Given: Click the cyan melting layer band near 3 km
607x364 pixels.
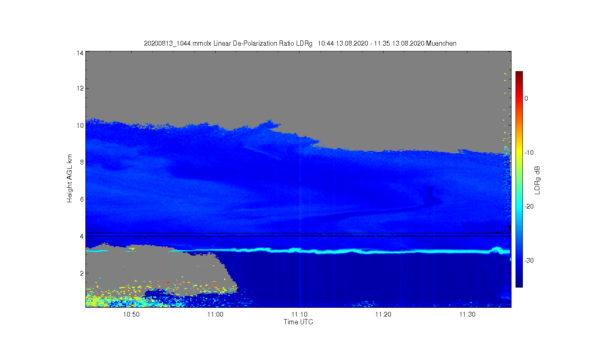Looking at the screenshot, I should (340, 252).
